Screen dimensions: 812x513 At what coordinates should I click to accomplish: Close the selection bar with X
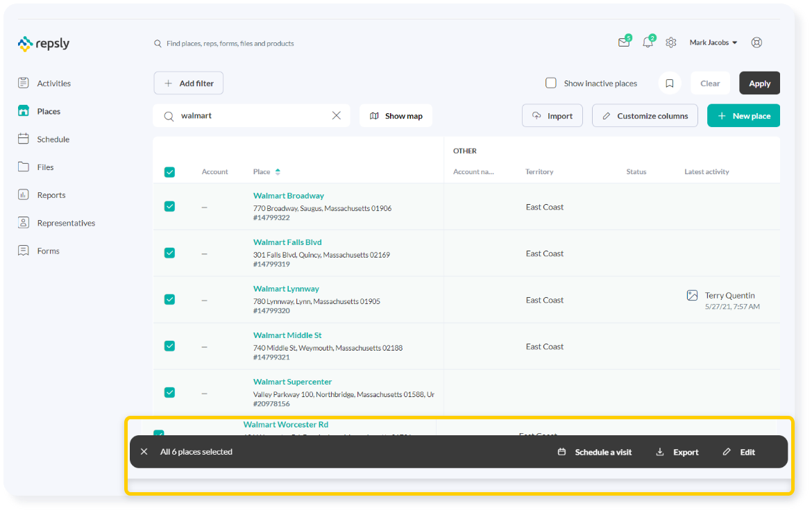[144, 452]
